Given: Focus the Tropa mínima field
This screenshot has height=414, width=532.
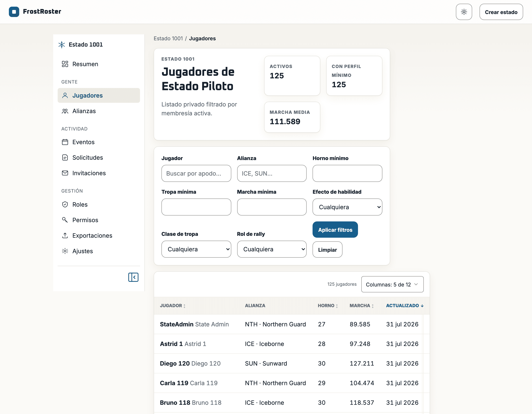Looking at the screenshot, I should [x=196, y=207].
